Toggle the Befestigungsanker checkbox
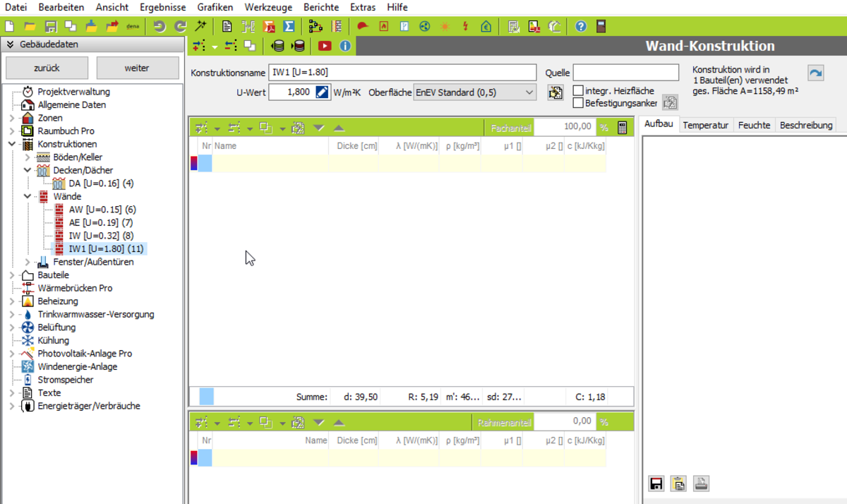The height and width of the screenshot is (504, 847). pos(578,103)
